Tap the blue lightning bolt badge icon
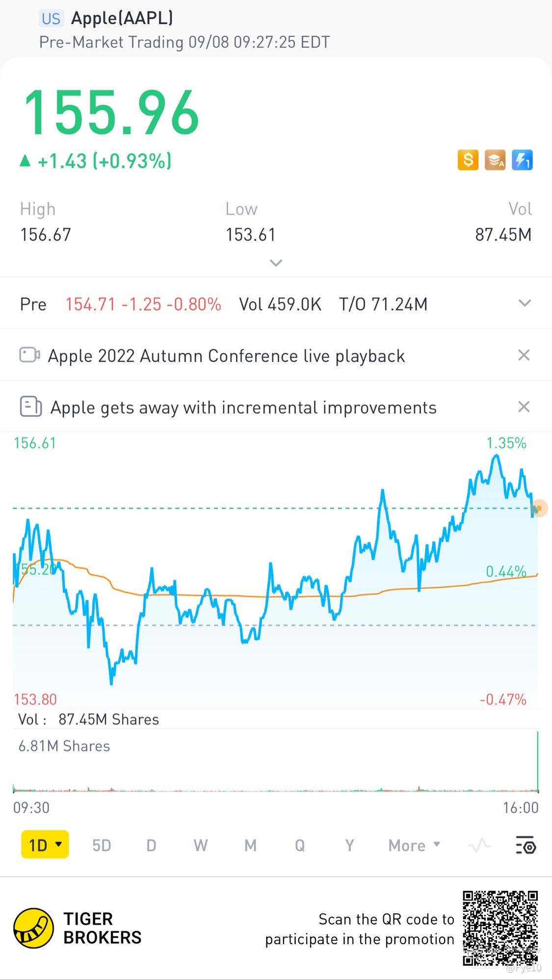The height and width of the screenshot is (980, 552). tap(522, 160)
